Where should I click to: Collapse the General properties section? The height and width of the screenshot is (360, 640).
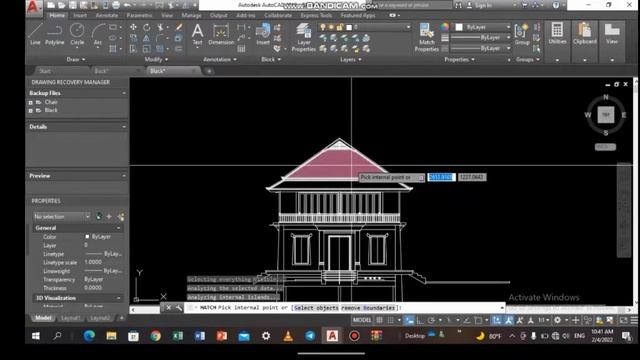[x=119, y=228]
